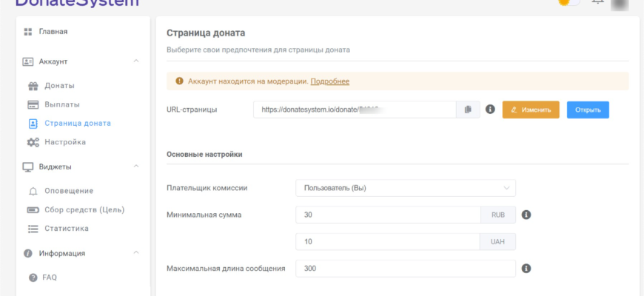Image resolution: width=644 pixels, height=296 pixels.
Task: Click the Максимальная длина сообщения field
Action: pyautogui.click(x=406, y=269)
